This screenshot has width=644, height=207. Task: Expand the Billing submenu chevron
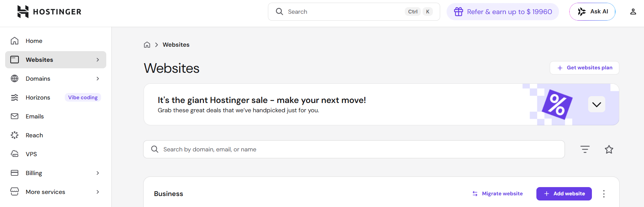[x=98, y=173]
